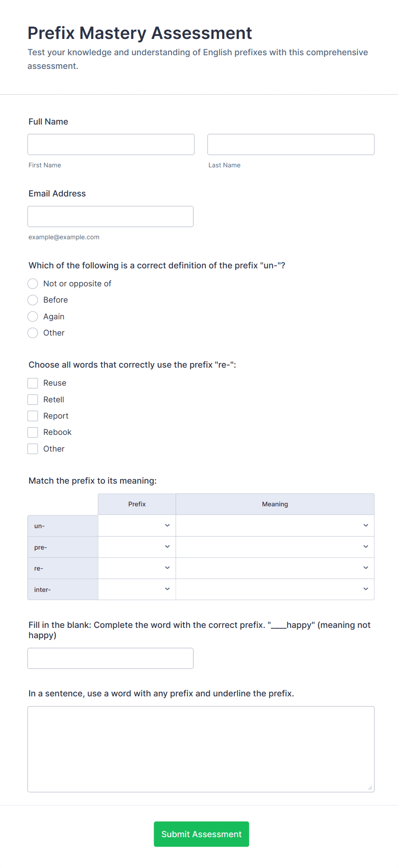Screen dimensions: 398x868
Task: Open the Meaning dropdown for re-
Action: (x=275, y=568)
